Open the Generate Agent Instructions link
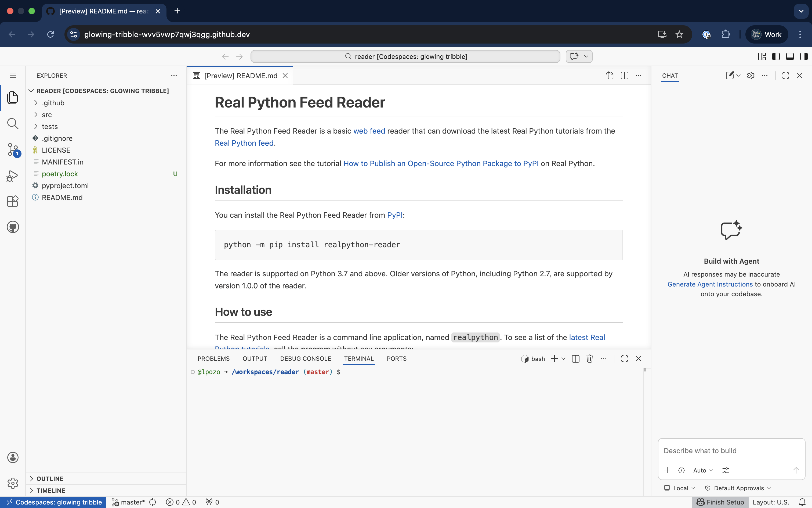The width and height of the screenshot is (812, 508). click(710, 284)
